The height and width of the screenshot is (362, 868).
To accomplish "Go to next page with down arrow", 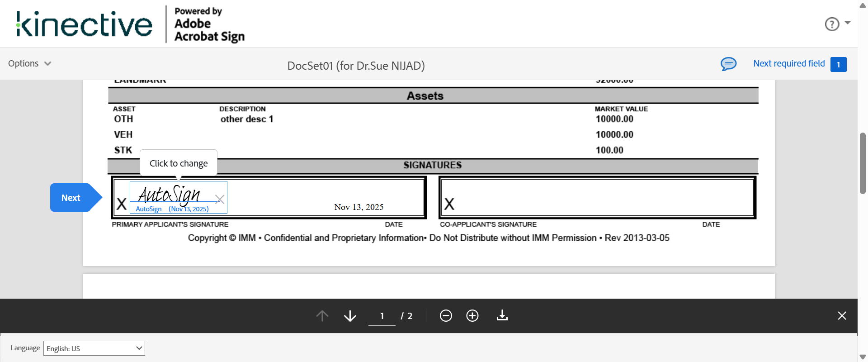I will pyautogui.click(x=350, y=315).
